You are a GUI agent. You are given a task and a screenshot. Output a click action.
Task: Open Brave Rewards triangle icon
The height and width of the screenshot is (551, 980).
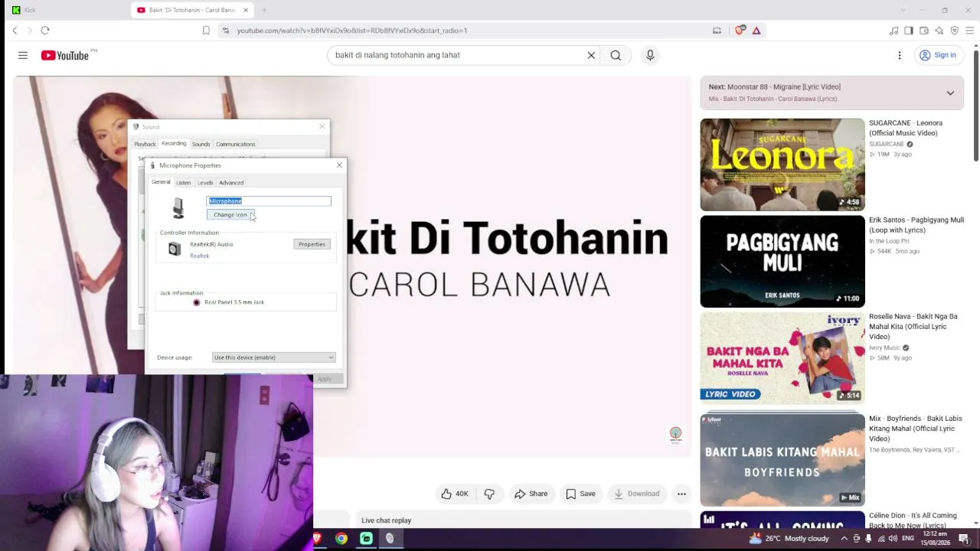(x=756, y=31)
